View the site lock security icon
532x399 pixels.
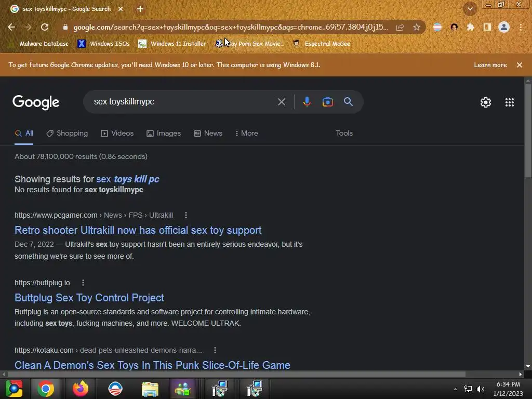click(65, 27)
